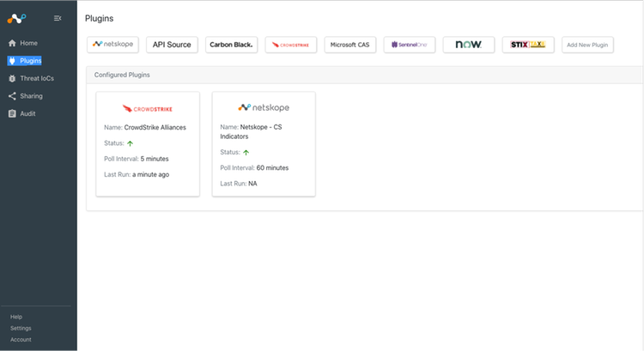Viewport: 644px width, 351px height.
Task: Click 'Name: CrowdStrike Alliances' text
Action: 145,127
